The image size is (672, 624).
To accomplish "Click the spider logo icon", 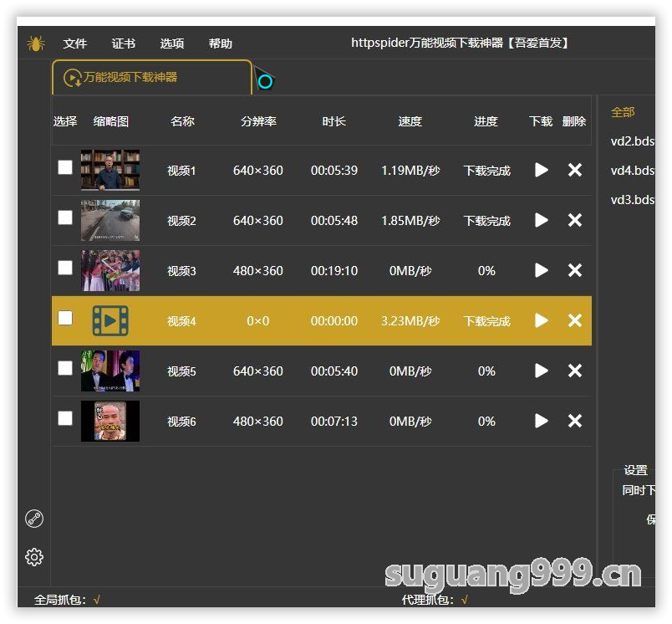I will point(35,43).
